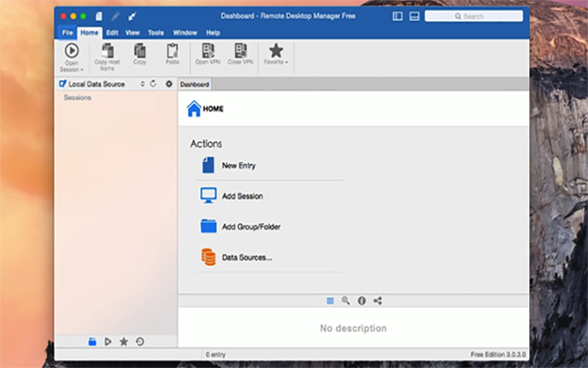Click the New Entry document icon

208,165
